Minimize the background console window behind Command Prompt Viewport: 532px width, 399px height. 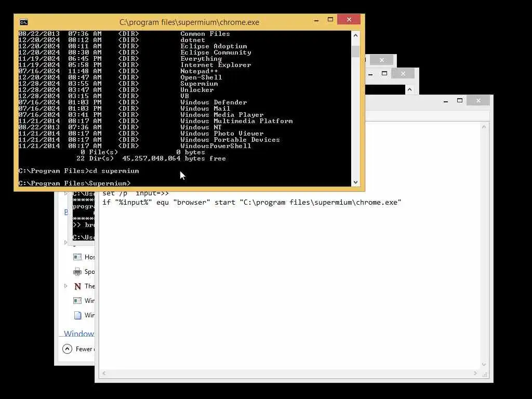(x=370, y=74)
